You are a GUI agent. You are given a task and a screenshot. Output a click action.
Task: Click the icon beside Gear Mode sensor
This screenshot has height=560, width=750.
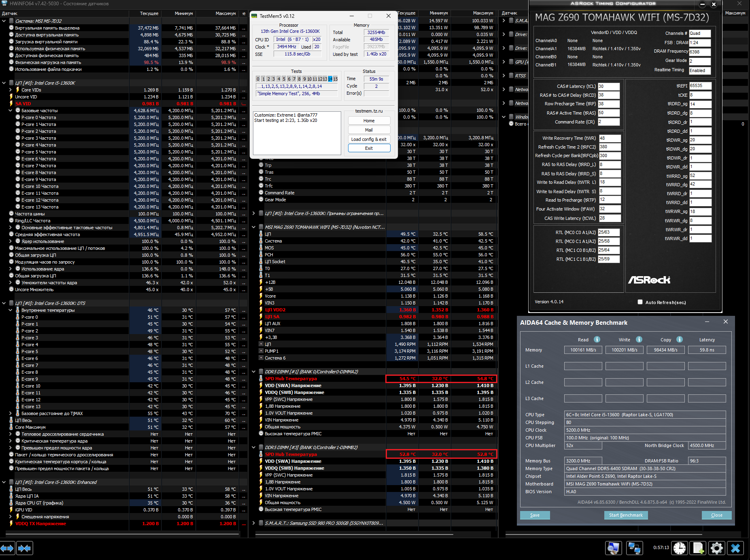[x=261, y=200]
